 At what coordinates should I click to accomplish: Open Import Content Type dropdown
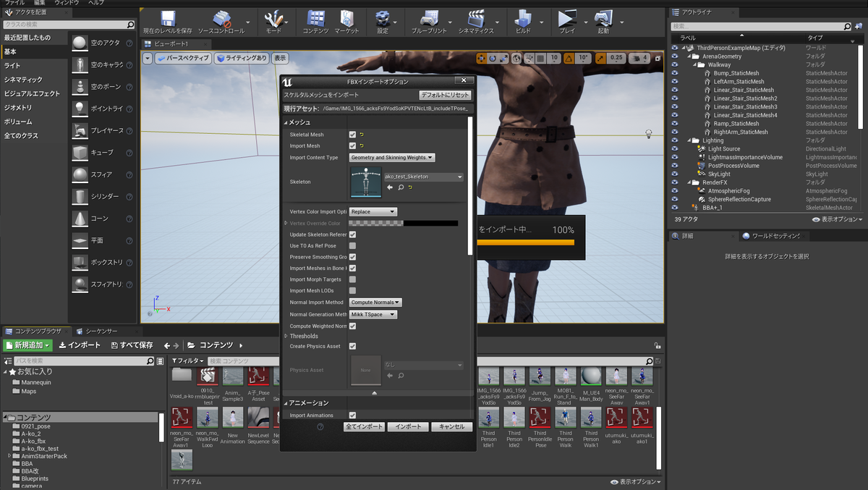pyautogui.click(x=392, y=158)
